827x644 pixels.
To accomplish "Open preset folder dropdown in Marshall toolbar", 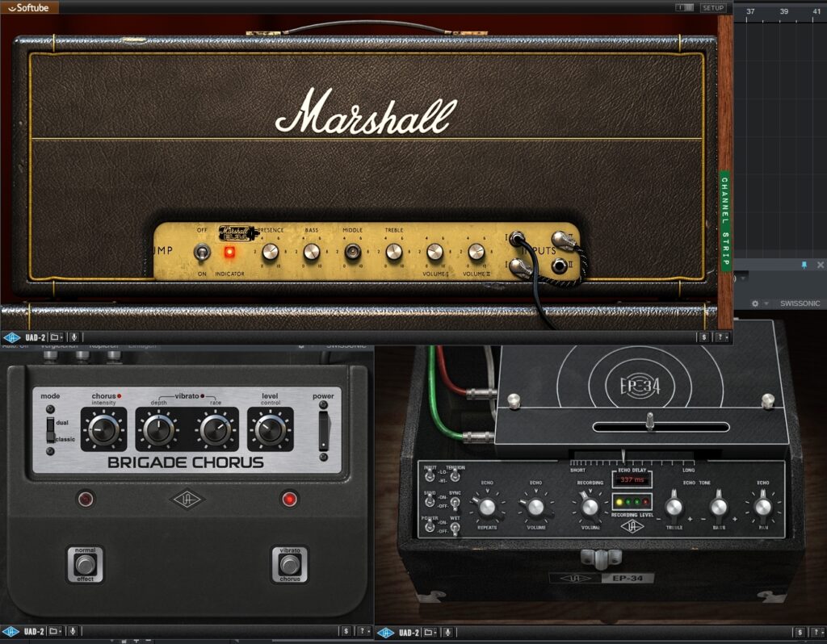I will [57, 337].
